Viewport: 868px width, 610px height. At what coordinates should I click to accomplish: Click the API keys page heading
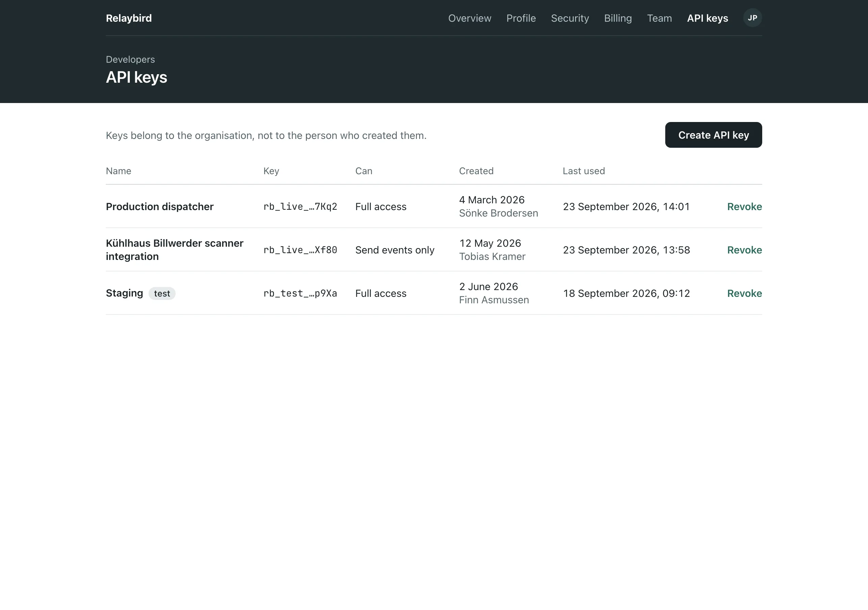point(137,78)
